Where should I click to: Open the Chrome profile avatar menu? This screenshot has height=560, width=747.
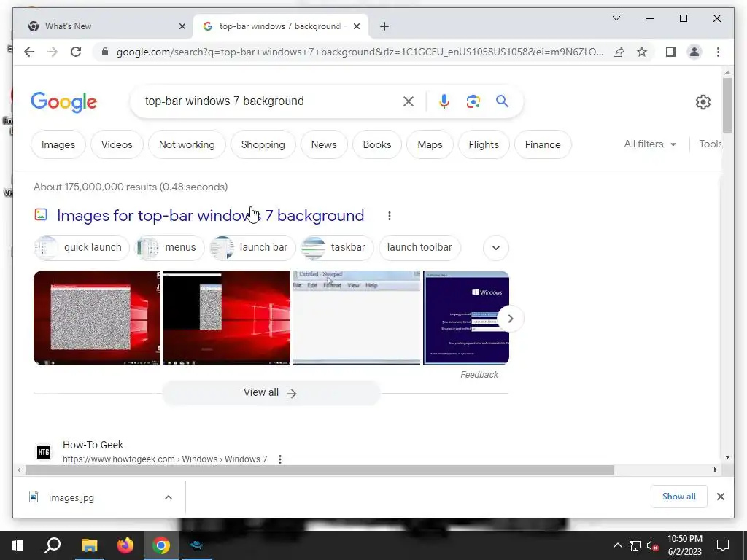694,52
